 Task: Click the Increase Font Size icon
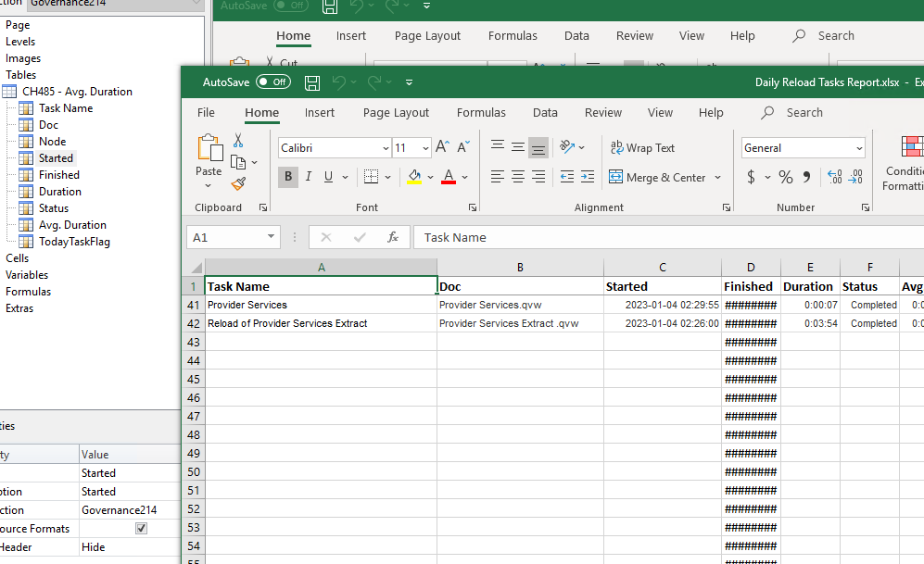[443, 148]
